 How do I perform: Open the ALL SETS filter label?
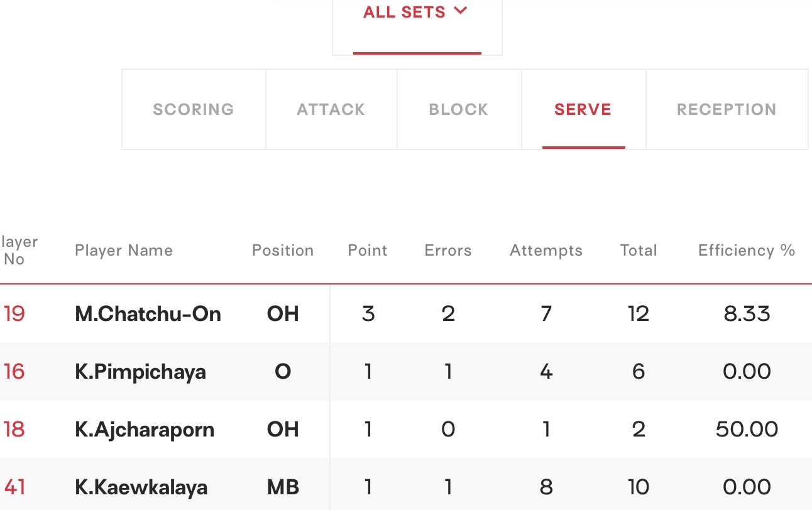404,12
